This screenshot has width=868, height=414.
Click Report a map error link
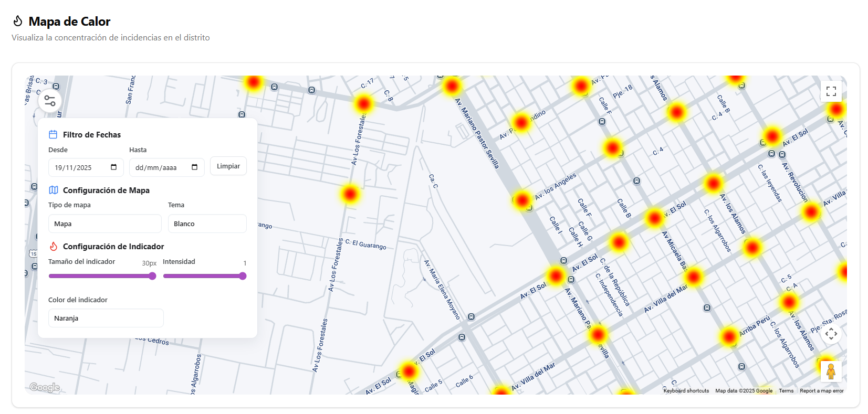point(821,391)
